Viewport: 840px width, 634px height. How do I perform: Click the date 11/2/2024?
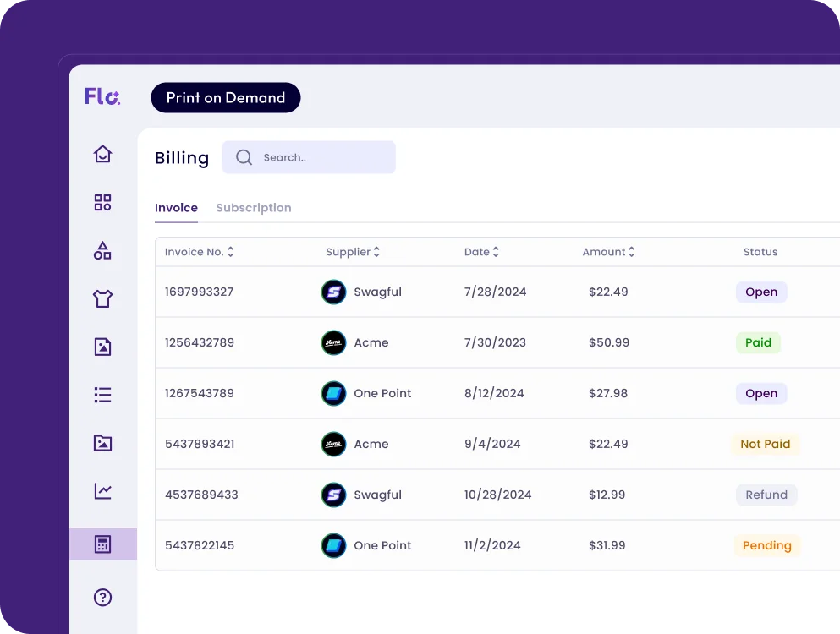(x=492, y=545)
